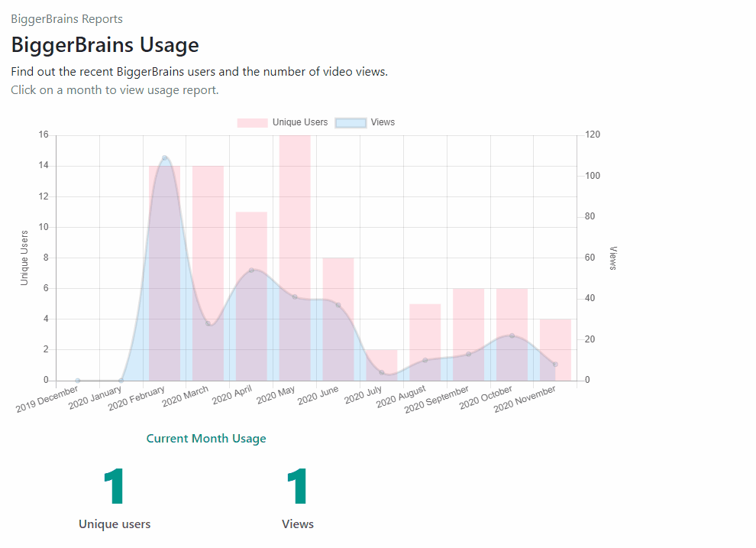Click the June views data point

coord(338,305)
